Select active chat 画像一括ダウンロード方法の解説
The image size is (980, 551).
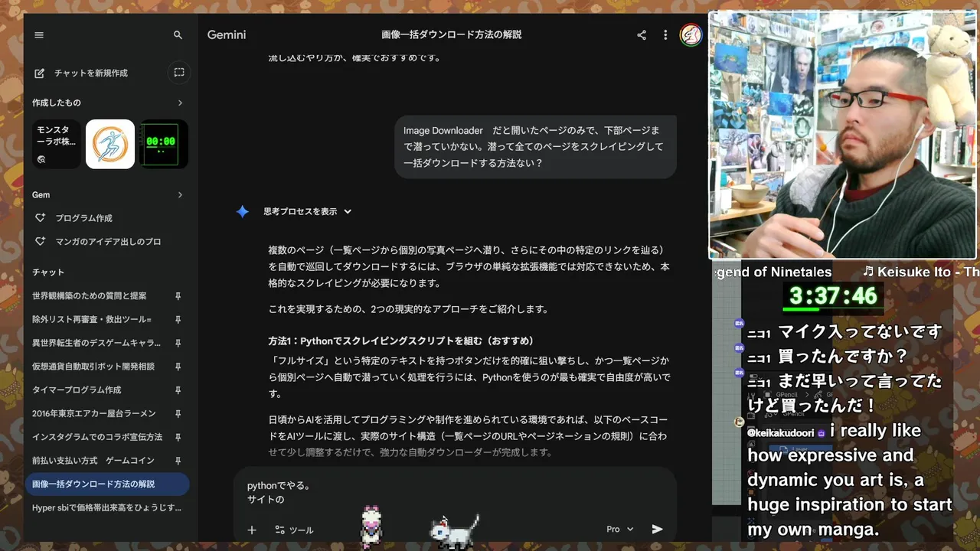coord(107,484)
